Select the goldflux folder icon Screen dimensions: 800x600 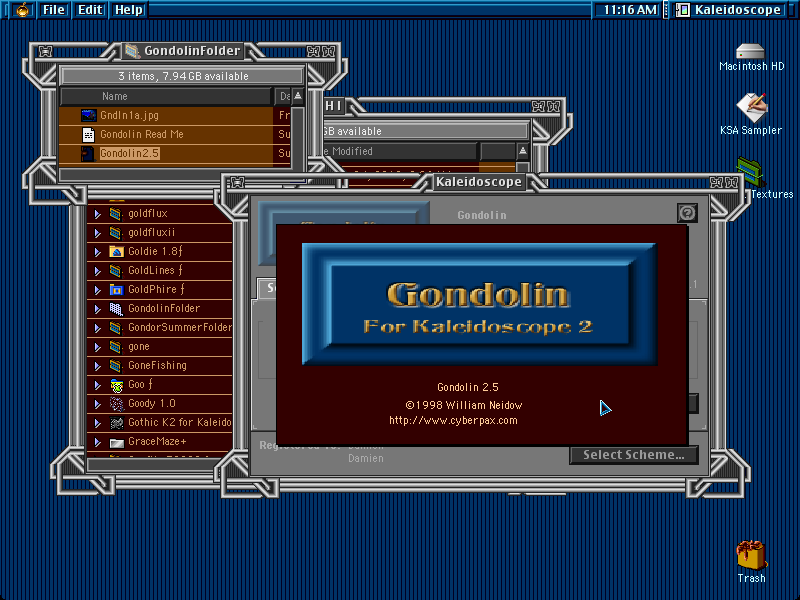(116, 214)
